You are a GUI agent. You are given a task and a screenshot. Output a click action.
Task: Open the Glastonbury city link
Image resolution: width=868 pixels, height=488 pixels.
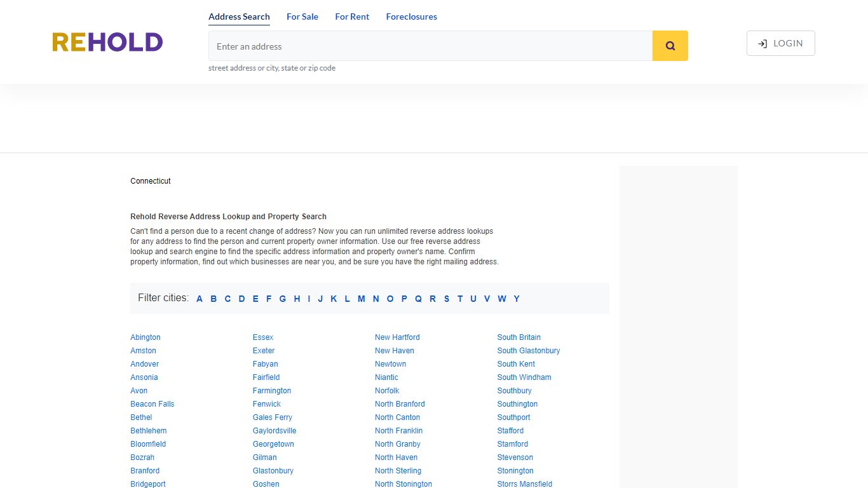(273, 471)
